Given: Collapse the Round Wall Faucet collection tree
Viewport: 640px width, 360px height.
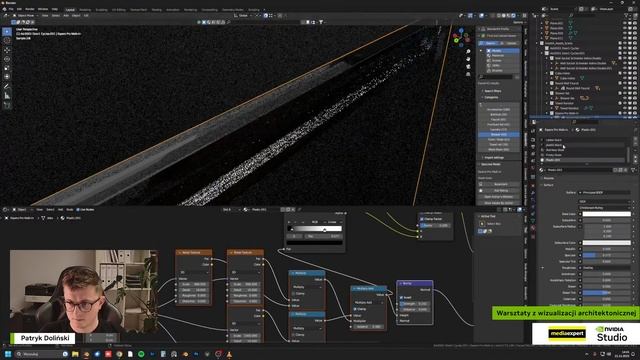Looking at the screenshot, I should [x=547, y=83].
